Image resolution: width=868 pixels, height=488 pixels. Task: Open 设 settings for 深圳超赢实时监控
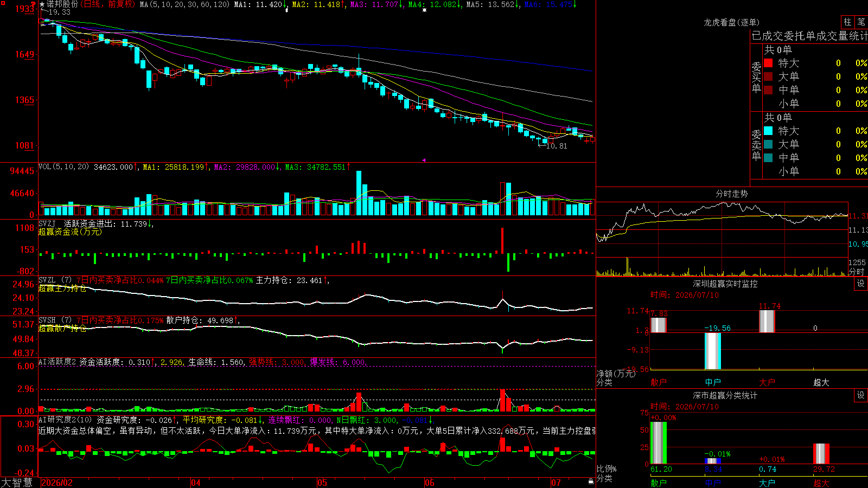pyautogui.click(x=860, y=284)
